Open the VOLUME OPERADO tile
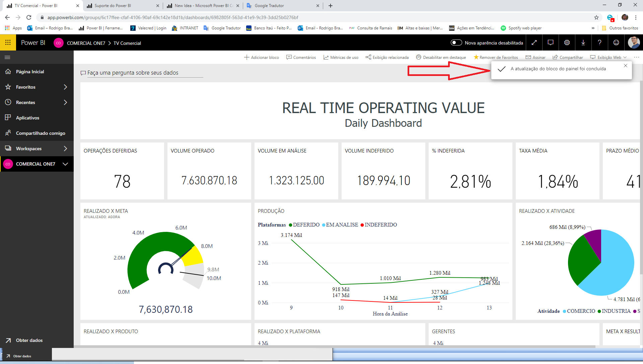 (x=209, y=171)
